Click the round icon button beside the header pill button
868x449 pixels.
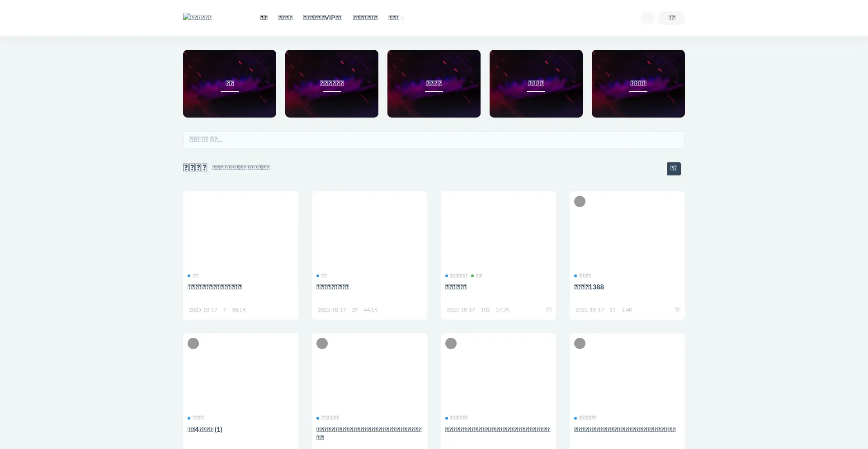pos(647,18)
